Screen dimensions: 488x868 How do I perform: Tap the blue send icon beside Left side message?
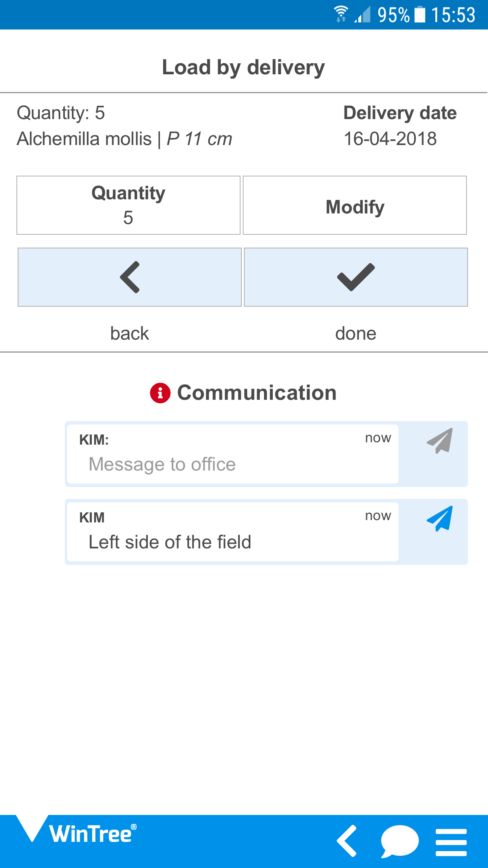click(440, 519)
